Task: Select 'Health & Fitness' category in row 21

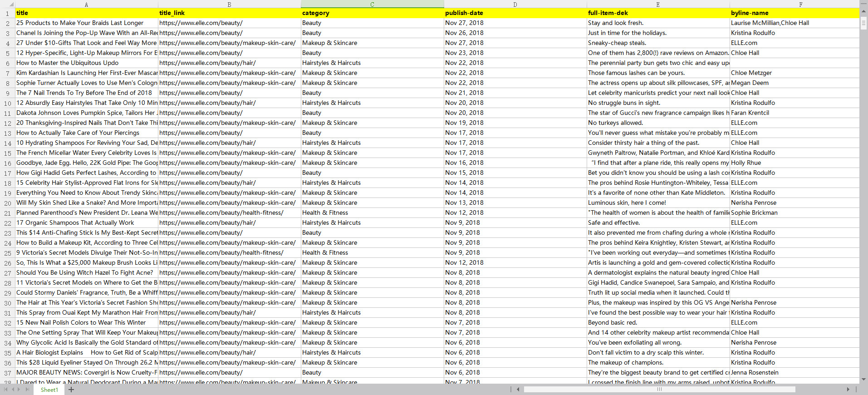Action: [373, 213]
